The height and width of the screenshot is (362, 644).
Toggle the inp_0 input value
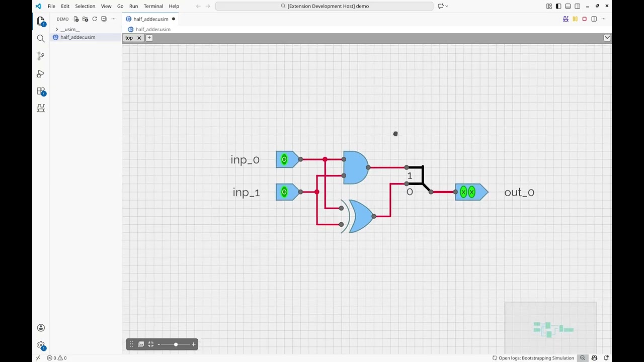[x=284, y=159]
